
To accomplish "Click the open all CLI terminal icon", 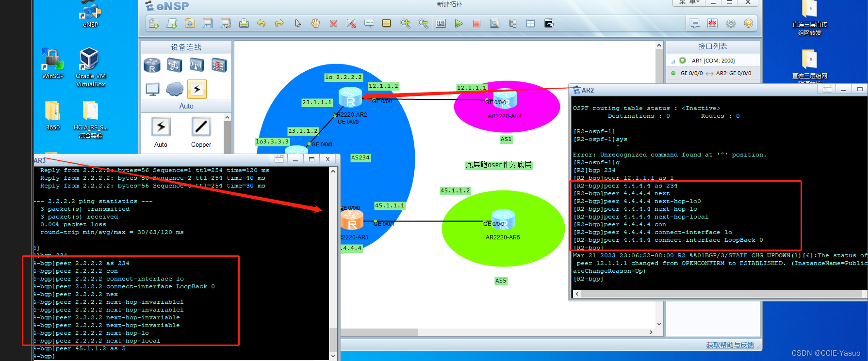I will click(549, 23).
